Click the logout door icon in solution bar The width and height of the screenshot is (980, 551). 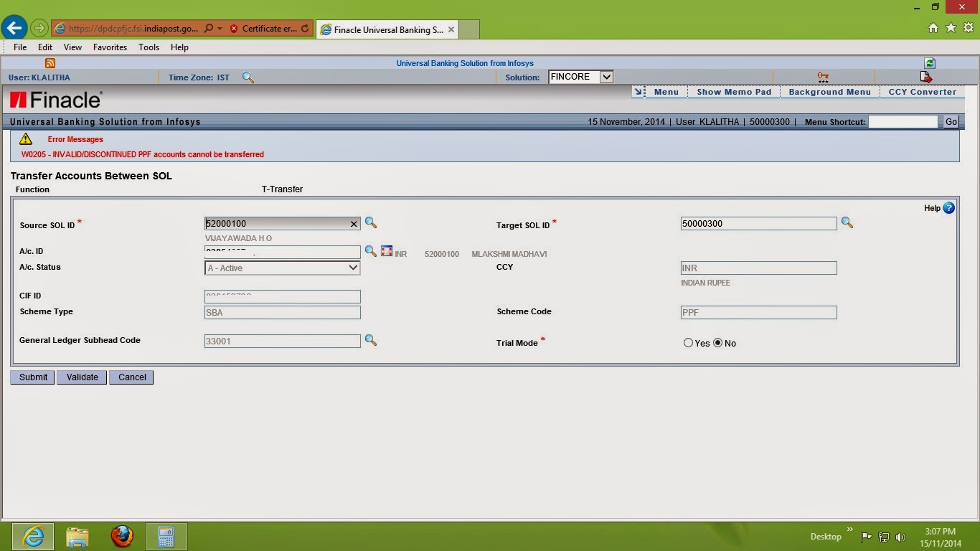point(925,77)
